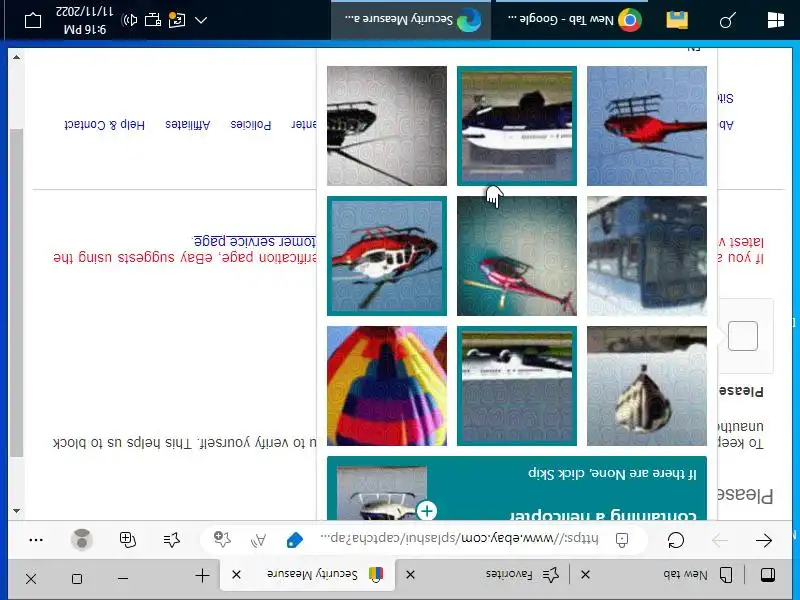Click the page vertical scrollbar thumb
Image resolution: width=800 pixels, height=600 pixels.
click(16, 293)
